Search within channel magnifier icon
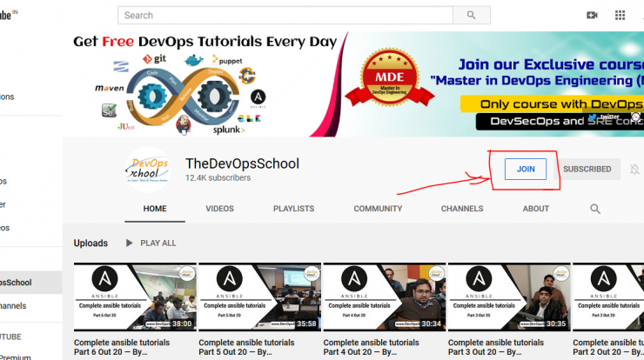The image size is (644, 360). (595, 209)
